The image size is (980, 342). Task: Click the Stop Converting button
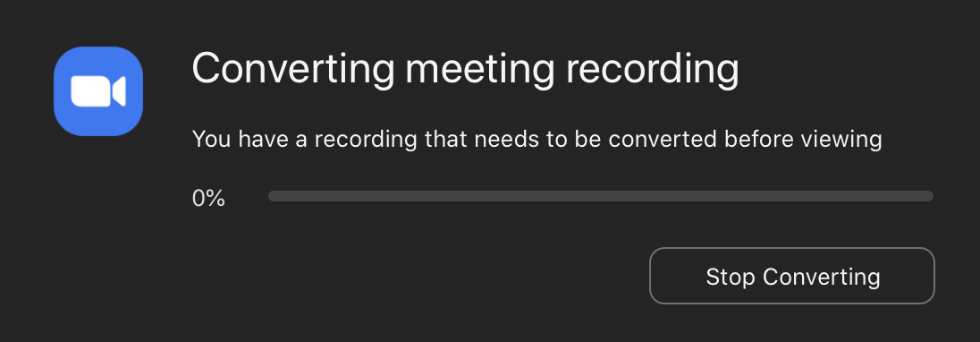tap(792, 276)
